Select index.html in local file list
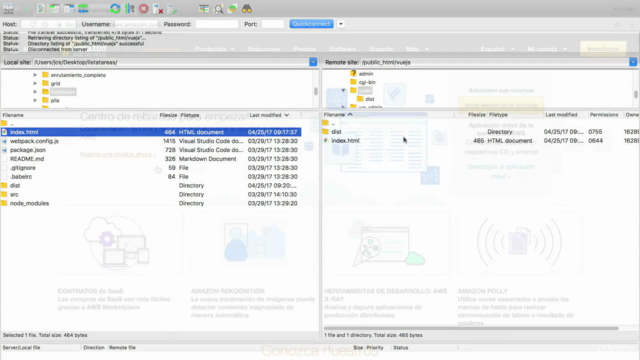640x360 pixels. coord(151,132)
